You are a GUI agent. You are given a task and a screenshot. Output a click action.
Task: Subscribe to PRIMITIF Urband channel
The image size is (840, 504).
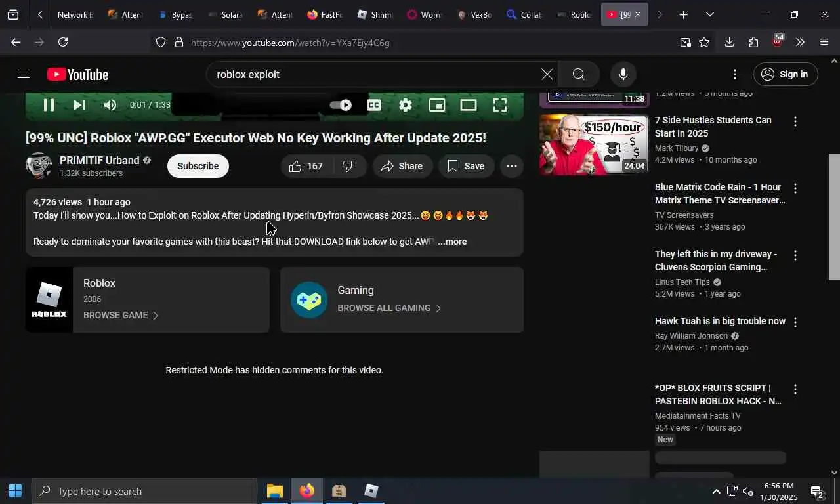click(198, 166)
